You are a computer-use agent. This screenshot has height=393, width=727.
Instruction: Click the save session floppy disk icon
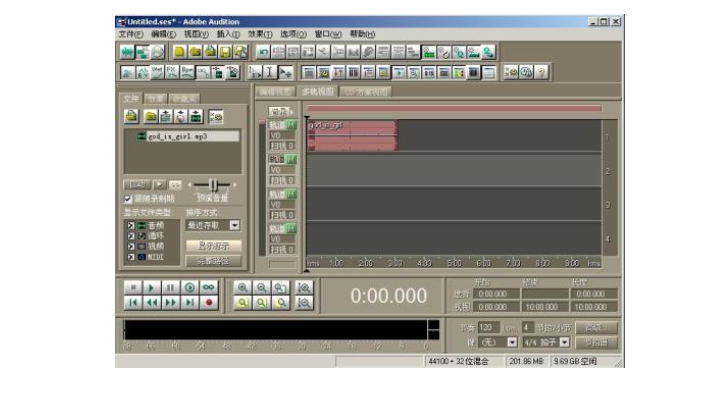225,52
